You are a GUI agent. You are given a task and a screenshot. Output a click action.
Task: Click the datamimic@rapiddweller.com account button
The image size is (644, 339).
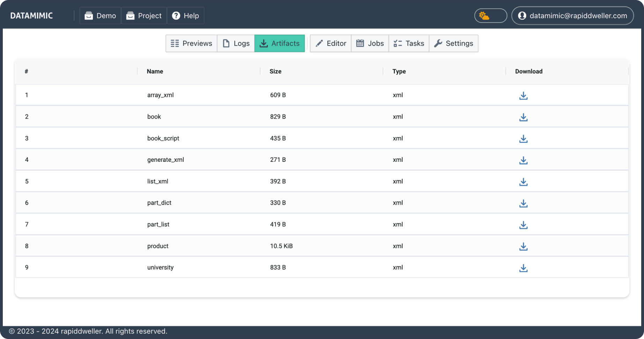(572, 15)
